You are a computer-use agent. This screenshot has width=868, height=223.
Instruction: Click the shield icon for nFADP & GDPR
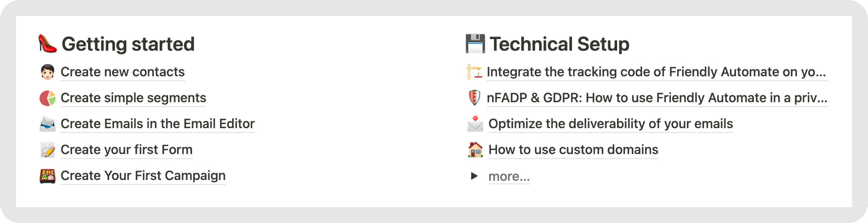point(474,98)
